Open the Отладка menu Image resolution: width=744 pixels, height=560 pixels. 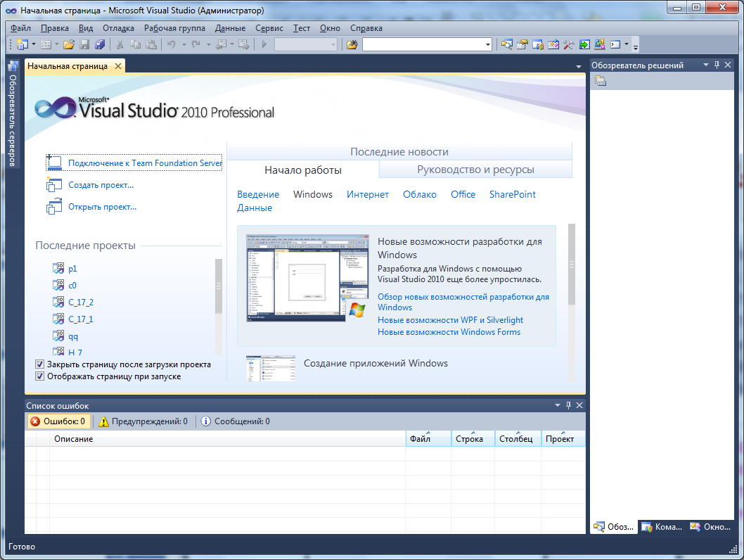(118, 28)
